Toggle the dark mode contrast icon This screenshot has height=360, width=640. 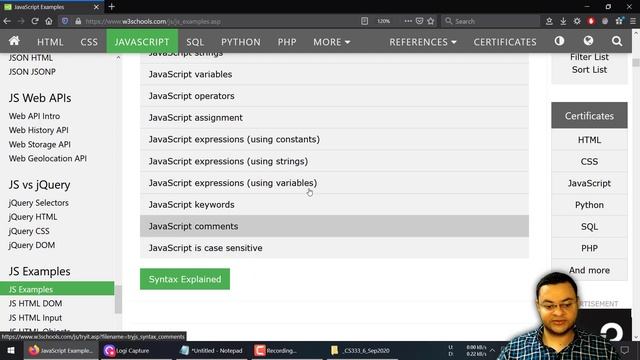(x=559, y=41)
